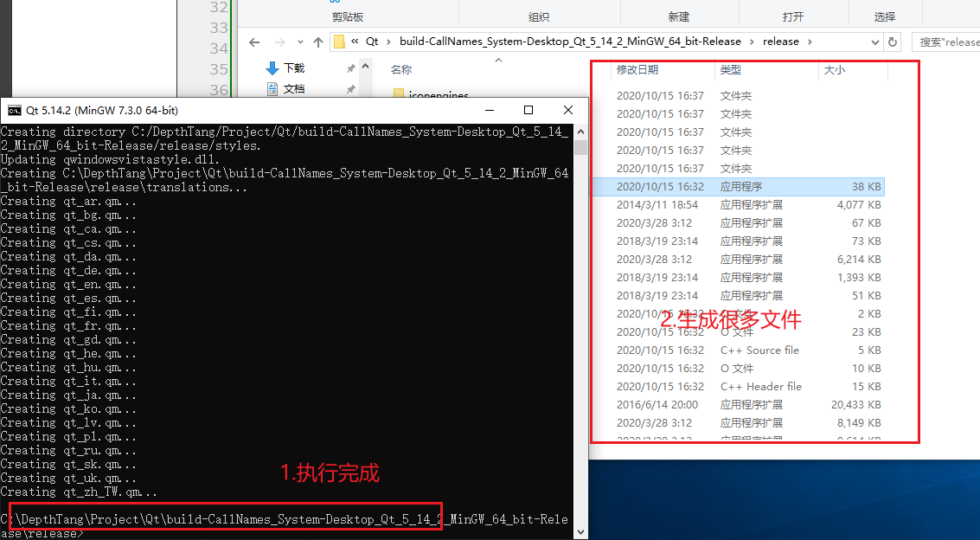
Task: Click console line 'Creating qt_ar.qm...'
Action: [x=68, y=202]
